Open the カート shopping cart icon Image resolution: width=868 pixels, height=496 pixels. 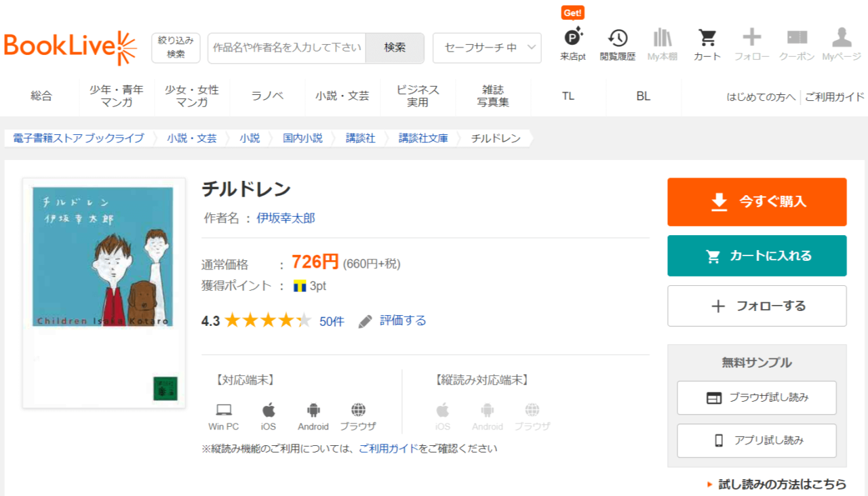[x=707, y=37]
